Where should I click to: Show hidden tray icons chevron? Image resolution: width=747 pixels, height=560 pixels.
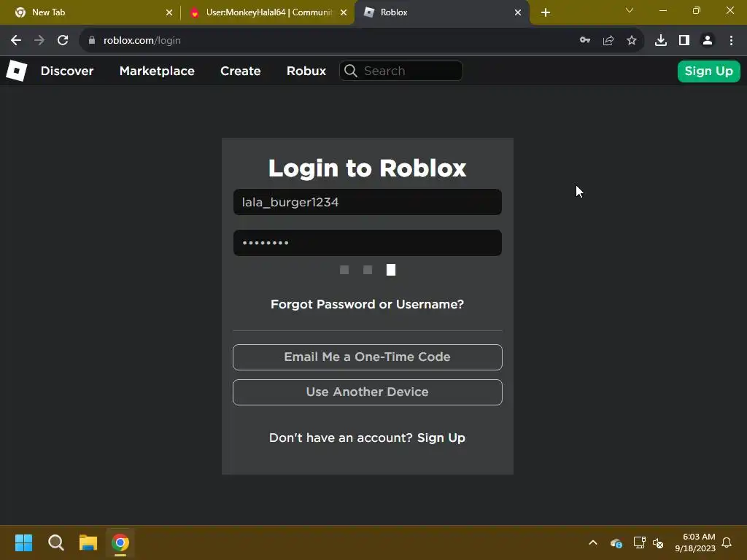point(593,542)
